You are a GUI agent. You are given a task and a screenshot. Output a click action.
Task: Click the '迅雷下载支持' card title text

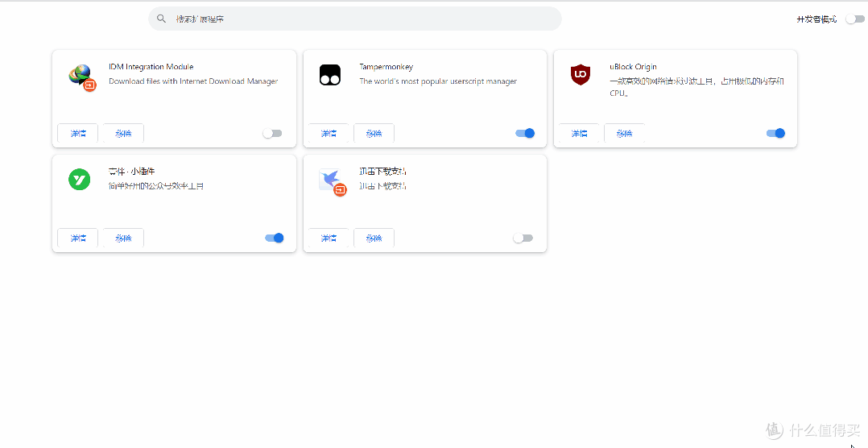pyautogui.click(x=382, y=171)
